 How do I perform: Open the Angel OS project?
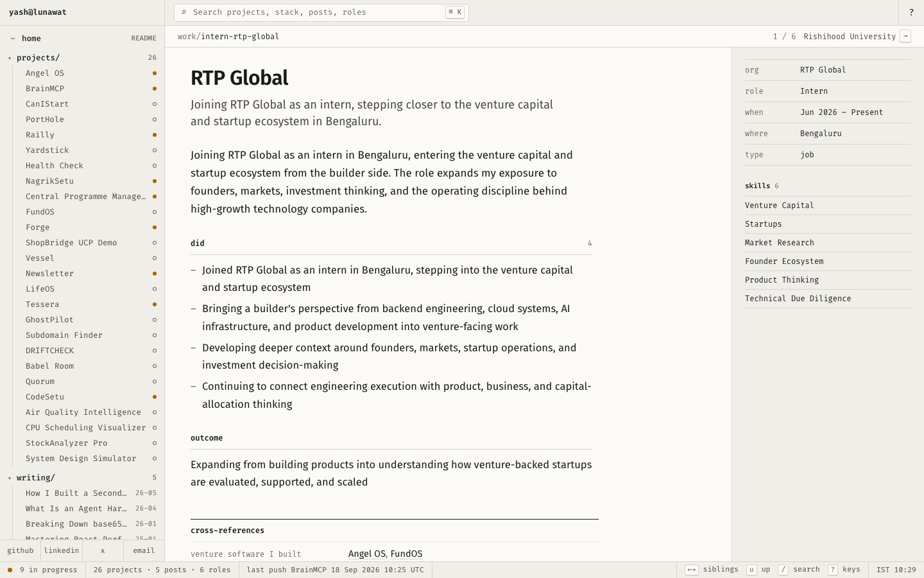click(x=90, y=73)
